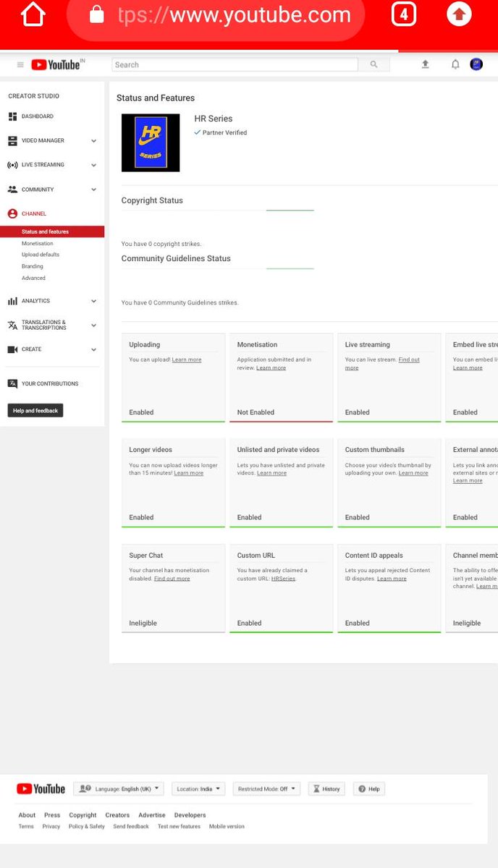
Task: Expand the Analytics section chevron
Action: pos(93,301)
